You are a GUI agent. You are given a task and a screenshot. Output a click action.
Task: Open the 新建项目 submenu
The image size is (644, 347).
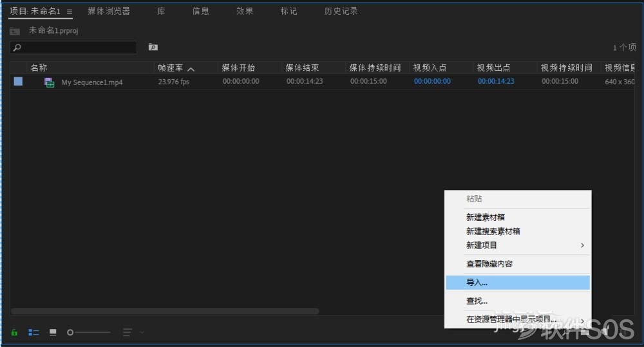pyautogui.click(x=518, y=245)
